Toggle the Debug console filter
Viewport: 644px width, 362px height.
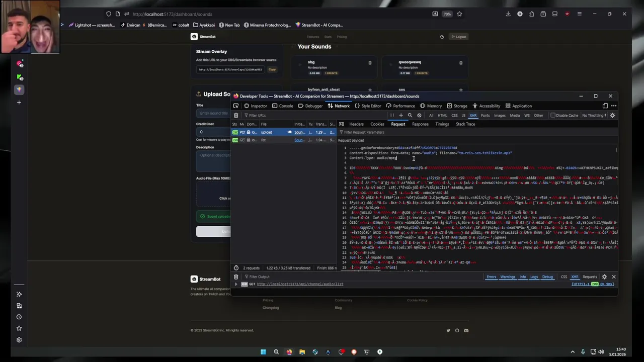click(547, 277)
